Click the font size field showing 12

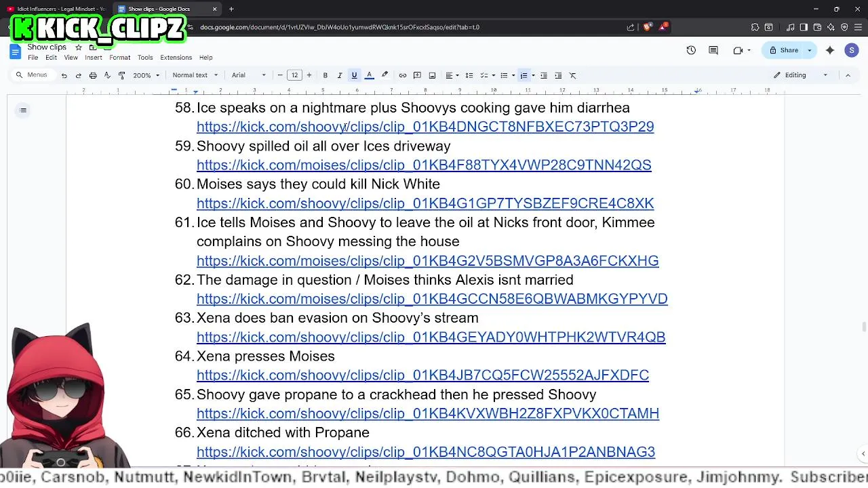coord(294,75)
